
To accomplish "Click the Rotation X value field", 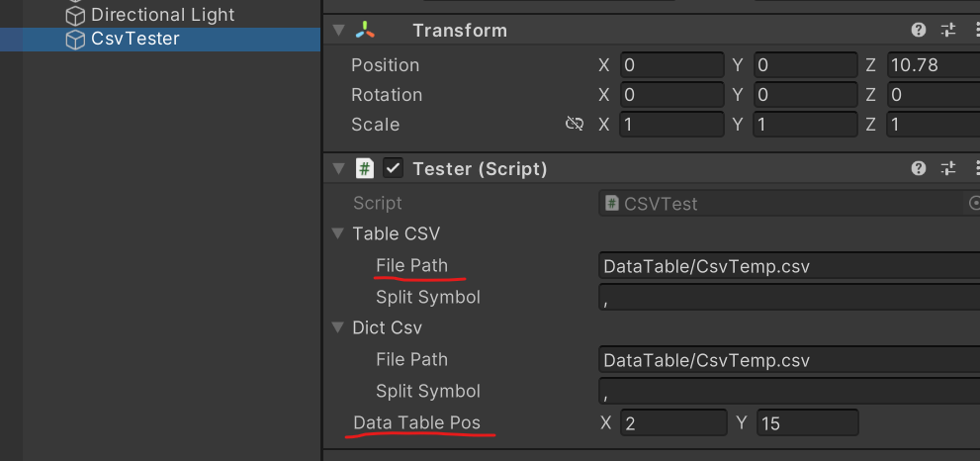I will [x=672, y=96].
